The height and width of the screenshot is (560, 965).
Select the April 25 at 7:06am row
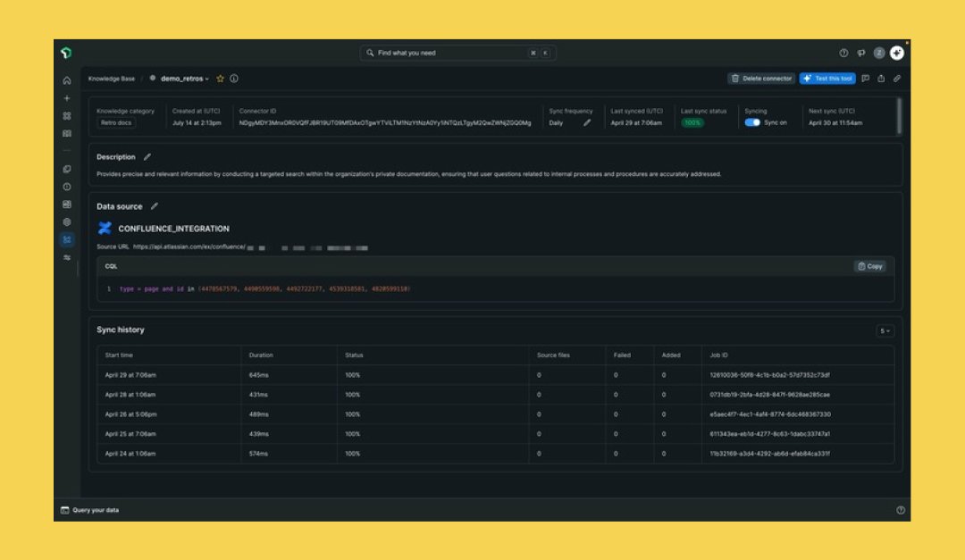coord(495,434)
